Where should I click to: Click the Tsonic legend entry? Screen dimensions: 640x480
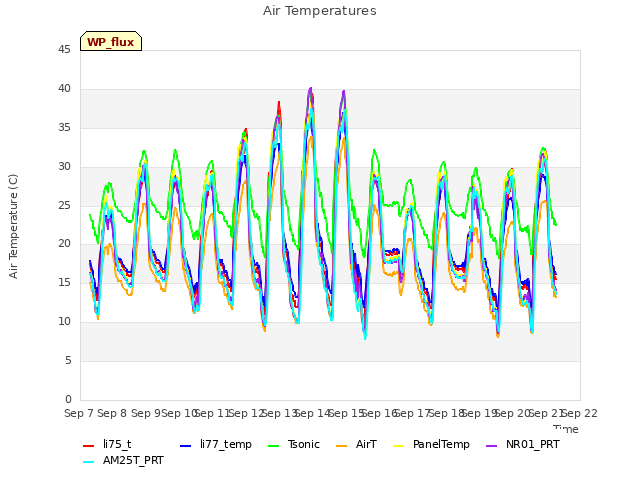pos(293,444)
